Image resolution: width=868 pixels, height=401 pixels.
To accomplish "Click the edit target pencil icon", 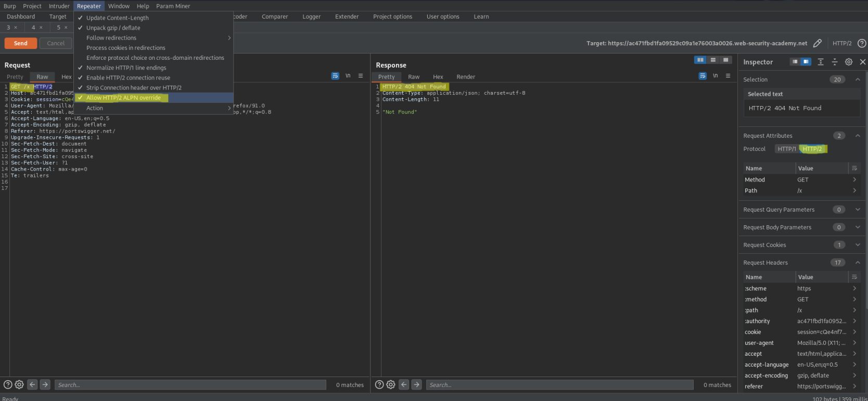I will [818, 43].
